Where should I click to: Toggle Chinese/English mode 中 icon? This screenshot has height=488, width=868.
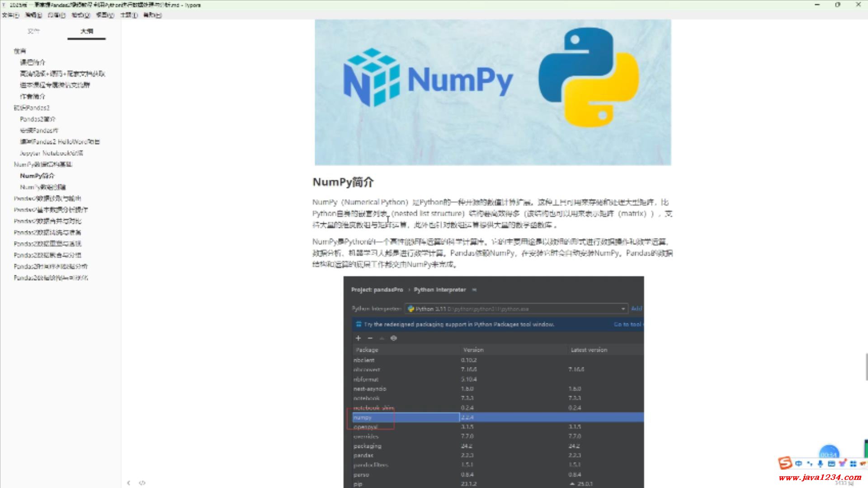[799, 464]
